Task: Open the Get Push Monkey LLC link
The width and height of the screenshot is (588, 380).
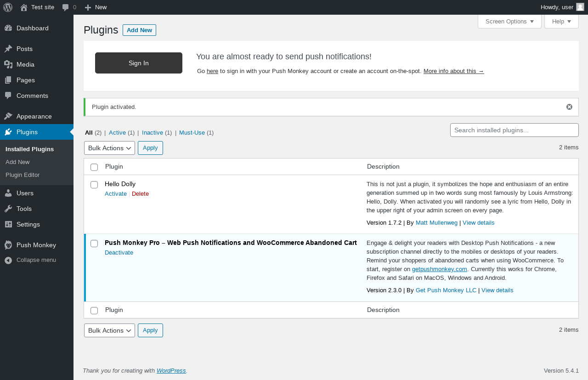Action: pyautogui.click(x=446, y=290)
